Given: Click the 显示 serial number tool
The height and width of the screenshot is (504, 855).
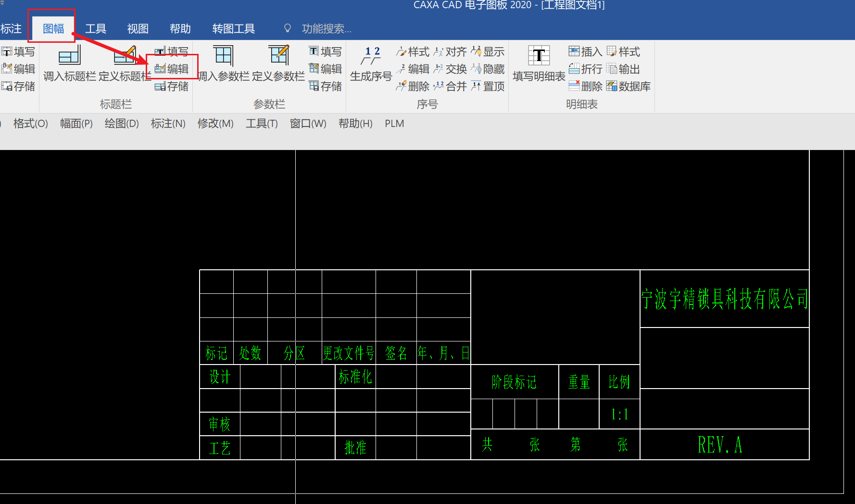Looking at the screenshot, I should [x=488, y=51].
